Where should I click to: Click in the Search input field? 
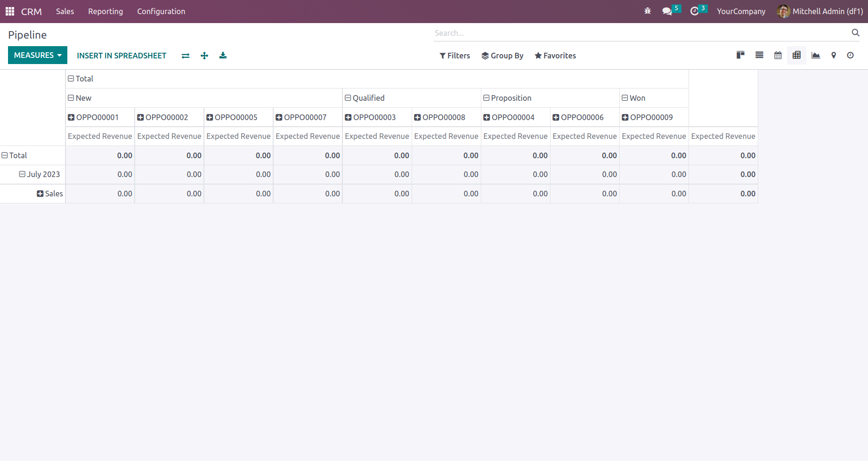point(641,33)
